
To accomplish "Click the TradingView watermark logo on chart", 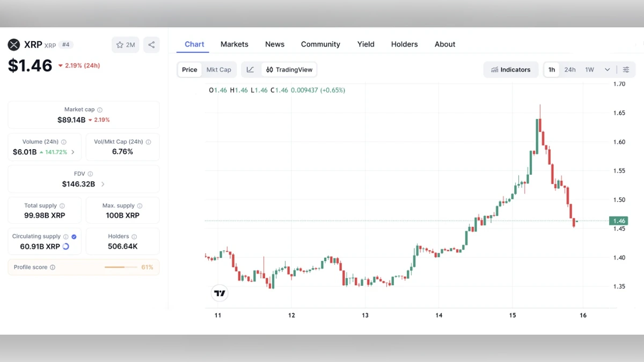I will coord(219,293).
